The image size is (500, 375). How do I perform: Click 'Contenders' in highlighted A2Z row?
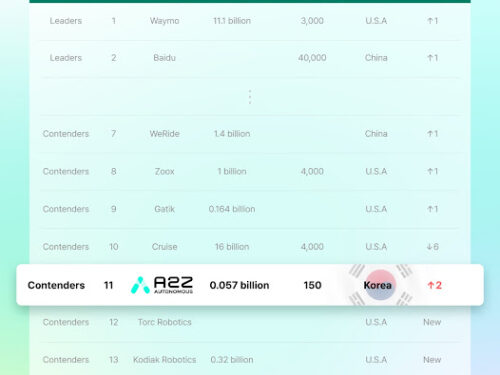56,285
